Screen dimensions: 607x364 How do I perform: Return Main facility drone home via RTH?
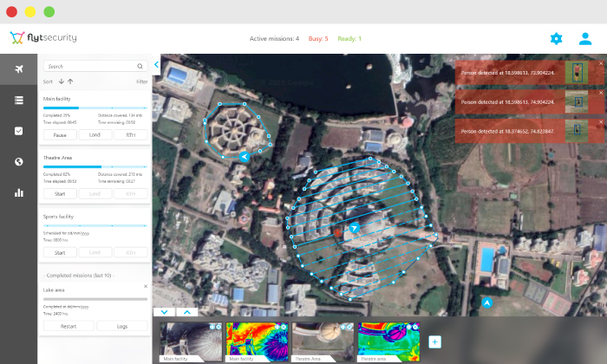(130, 135)
